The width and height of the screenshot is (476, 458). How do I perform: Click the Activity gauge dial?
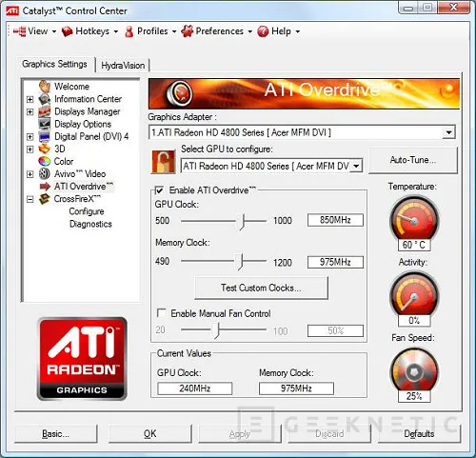click(414, 294)
